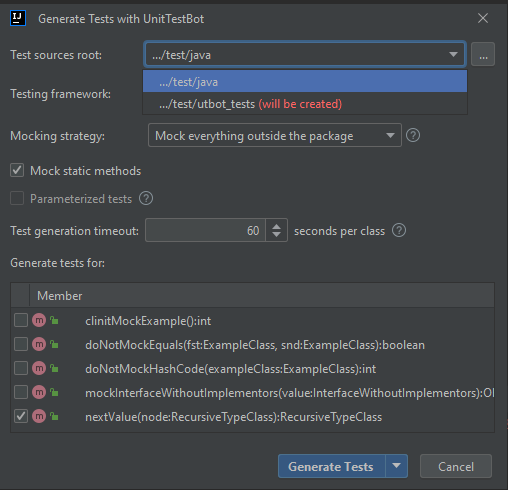Click method icon of doNotMockEquals row
508x490 pixels.
pos(39,344)
